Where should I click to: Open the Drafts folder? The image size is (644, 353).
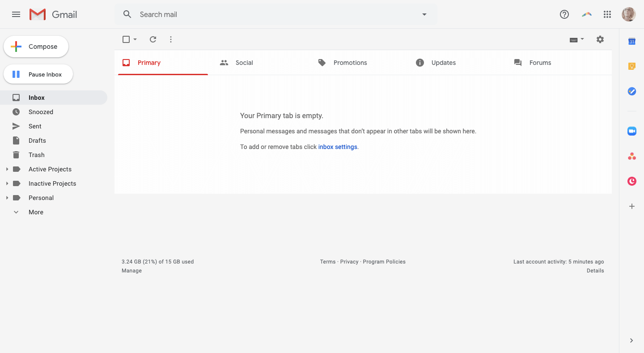click(54, 140)
